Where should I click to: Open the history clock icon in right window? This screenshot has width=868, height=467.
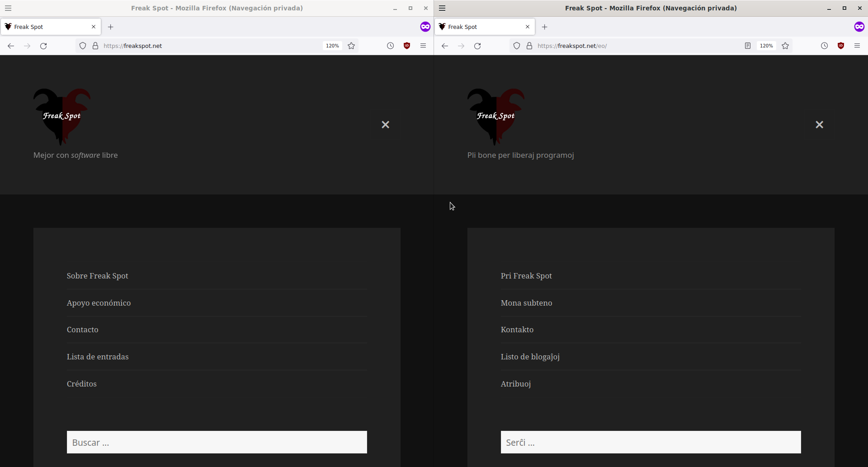(x=825, y=46)
